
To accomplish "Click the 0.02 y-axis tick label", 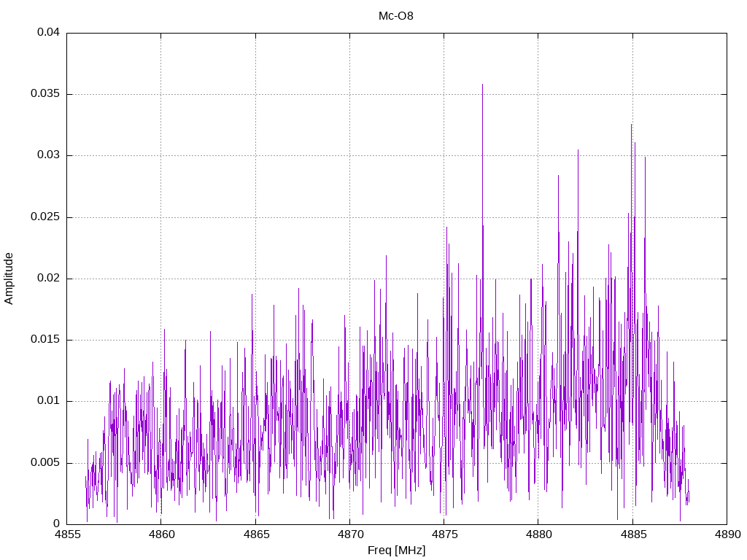I will (x=49, y=279).
